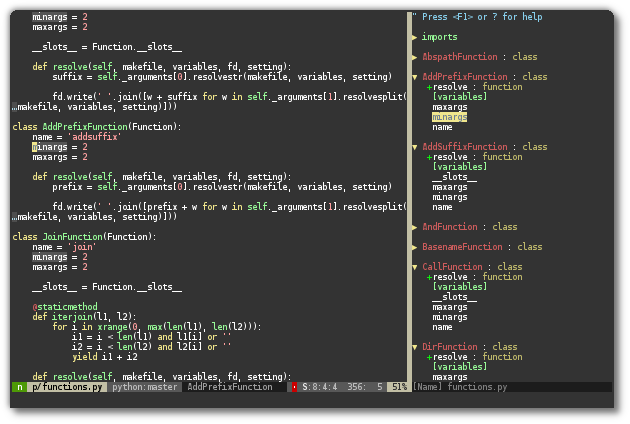Place the cursor on 'class JoinFunction(Function):' line
Screen dimensions: 630x424
point(84,237)
